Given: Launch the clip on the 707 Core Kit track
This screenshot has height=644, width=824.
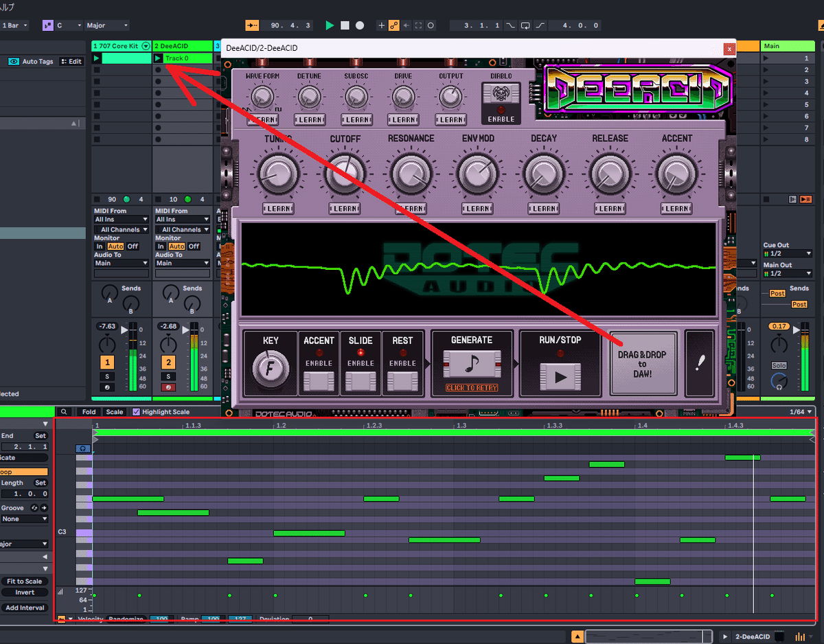Looking at the screenshot, I should coord(97,58).
